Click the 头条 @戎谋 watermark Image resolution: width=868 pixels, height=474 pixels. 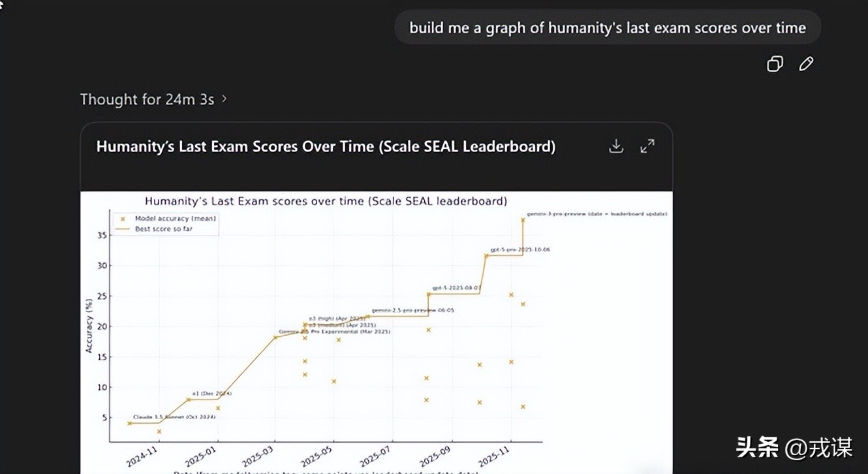click(x=794, y=448)
